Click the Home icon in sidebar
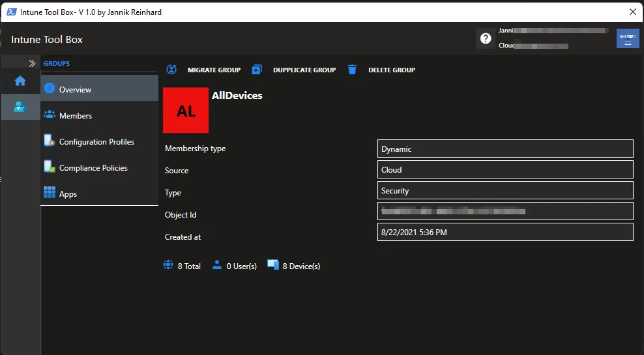Image resolution: width=644 pixels, height=355 pixels. coord(20,81)
